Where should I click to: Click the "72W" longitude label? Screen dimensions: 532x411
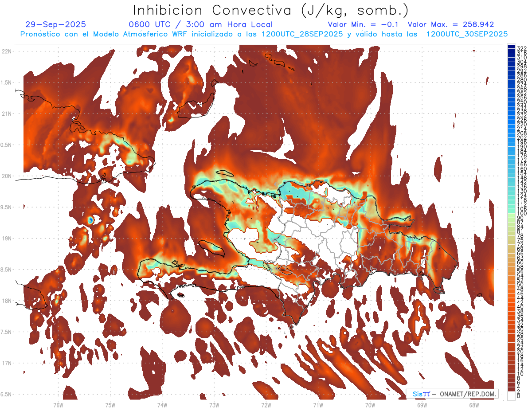pyautogui.click(x=266, y=405)
